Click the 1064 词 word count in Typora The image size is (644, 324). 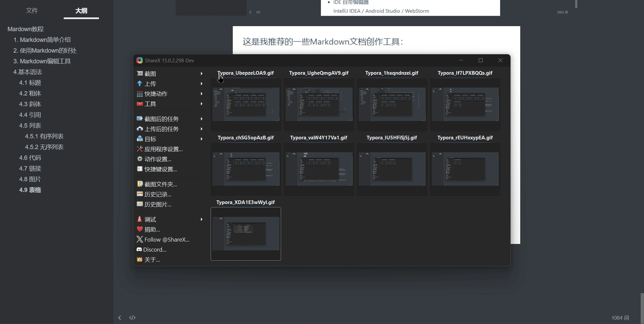tap(620, 318)
